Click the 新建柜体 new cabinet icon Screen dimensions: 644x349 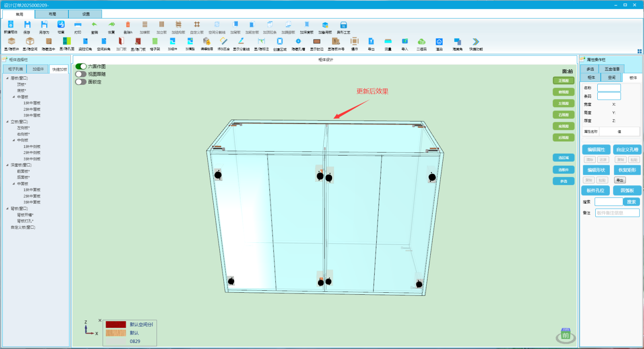click(10, 25)
